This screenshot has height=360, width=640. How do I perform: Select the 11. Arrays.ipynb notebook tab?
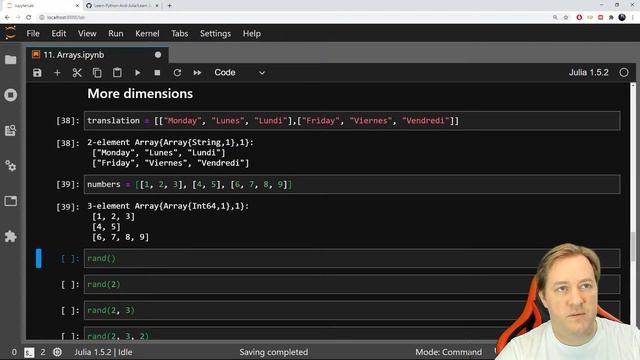coord(97,55)
